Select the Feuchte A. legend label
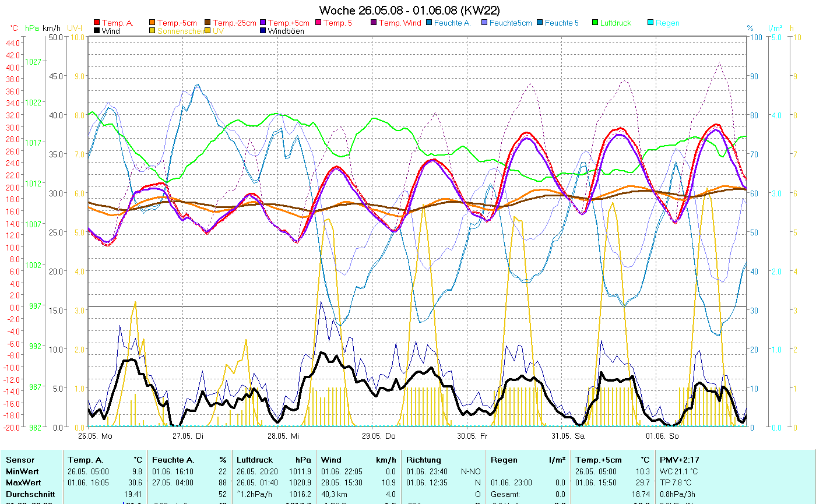This screenshot has width=816, height=504. click(x=452, y=23)
